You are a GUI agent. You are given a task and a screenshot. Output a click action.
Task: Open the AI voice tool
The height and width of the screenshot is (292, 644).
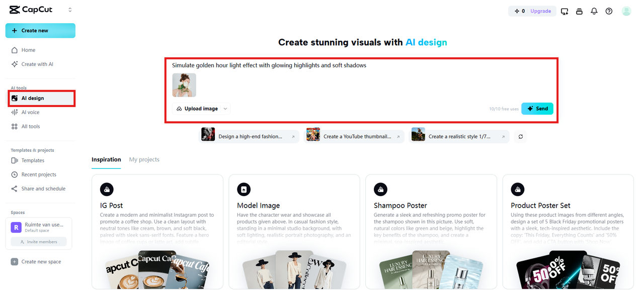[x=30, y=112]
